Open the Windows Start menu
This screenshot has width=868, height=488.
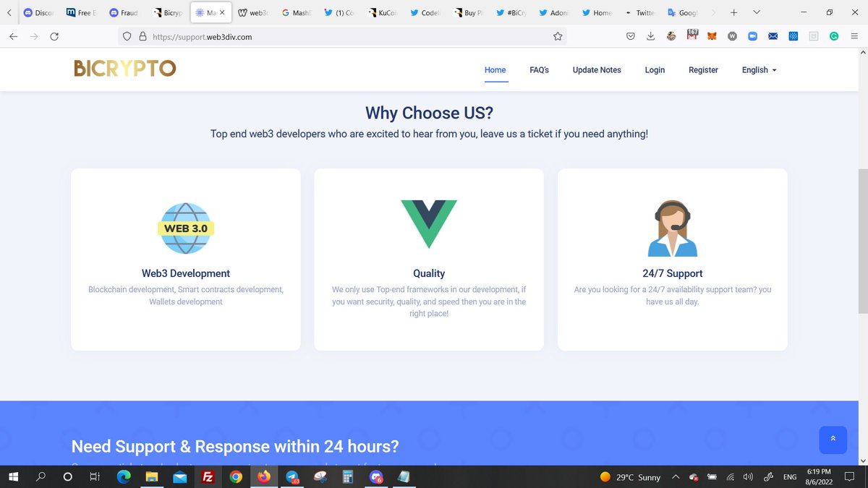pos(12,477)
